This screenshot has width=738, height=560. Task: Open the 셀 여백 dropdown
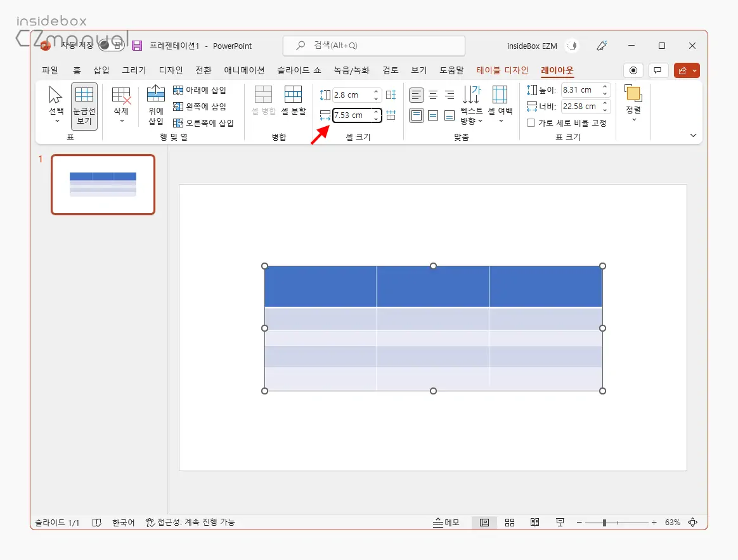500,105
